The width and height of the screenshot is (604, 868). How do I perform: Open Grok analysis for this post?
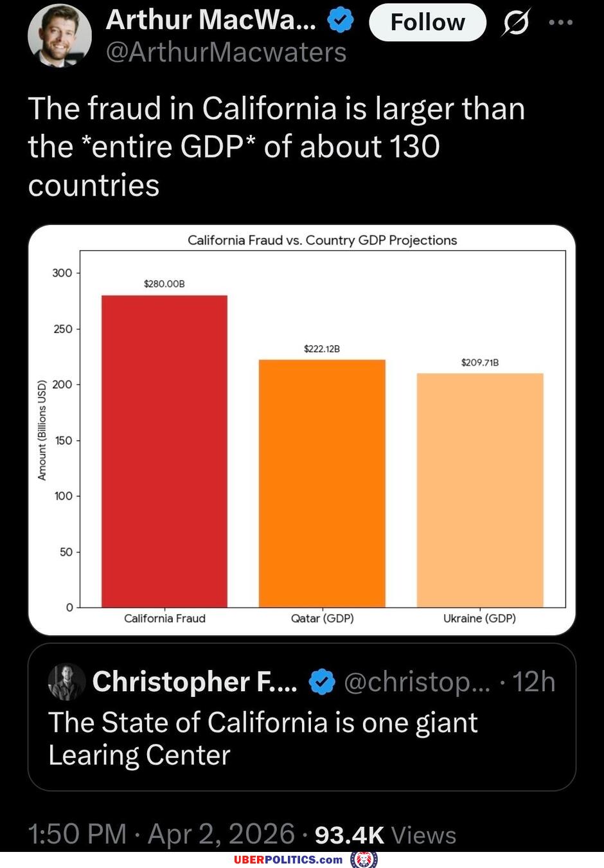516,21
